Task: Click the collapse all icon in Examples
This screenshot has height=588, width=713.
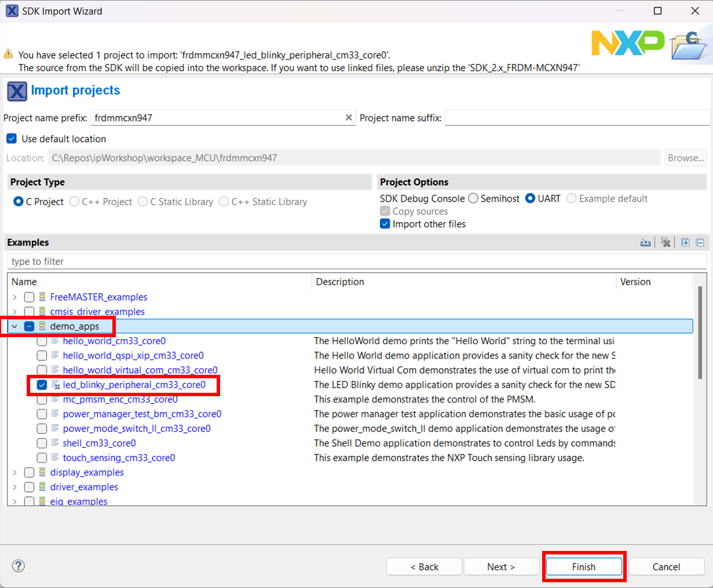Action: pyautogui.click(x=700, y=242)
